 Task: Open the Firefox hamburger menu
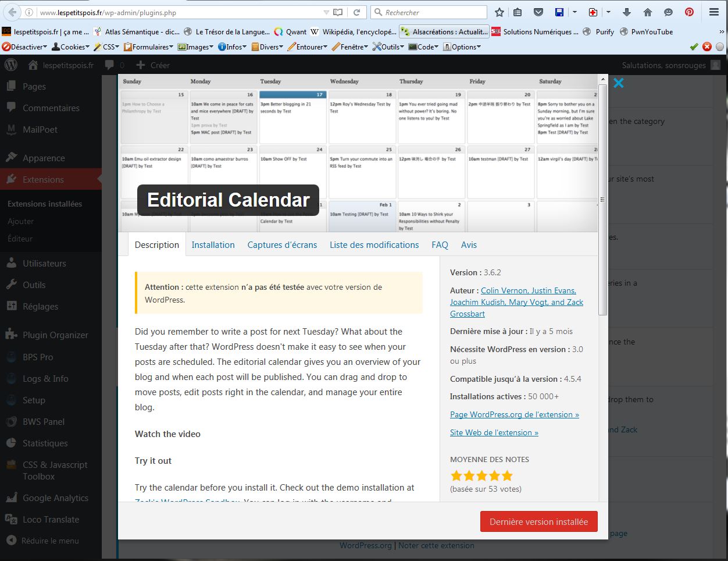(x=714, y=12)
